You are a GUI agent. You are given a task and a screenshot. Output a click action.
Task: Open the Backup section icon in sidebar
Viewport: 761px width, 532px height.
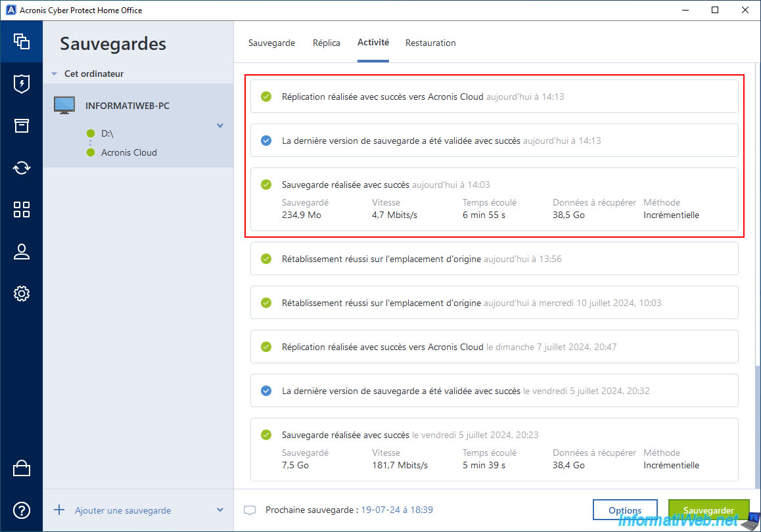pyautogui.click(x=21, y=41)
